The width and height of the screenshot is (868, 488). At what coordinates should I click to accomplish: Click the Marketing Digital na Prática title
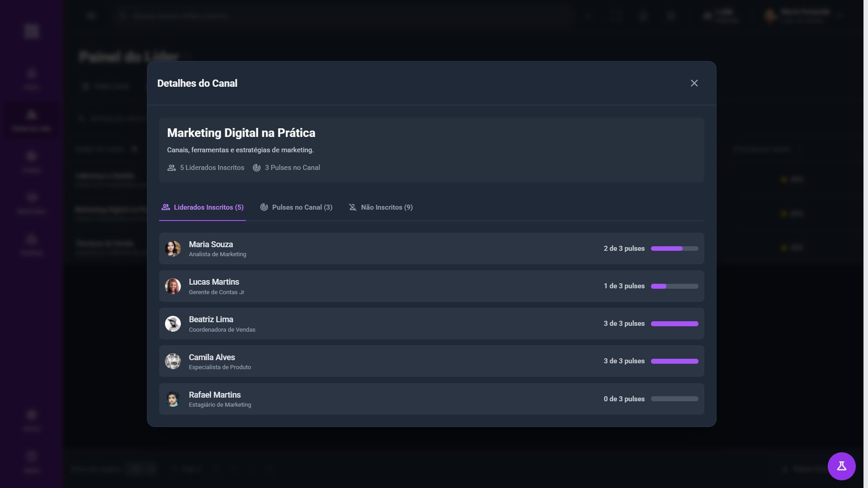241,133
